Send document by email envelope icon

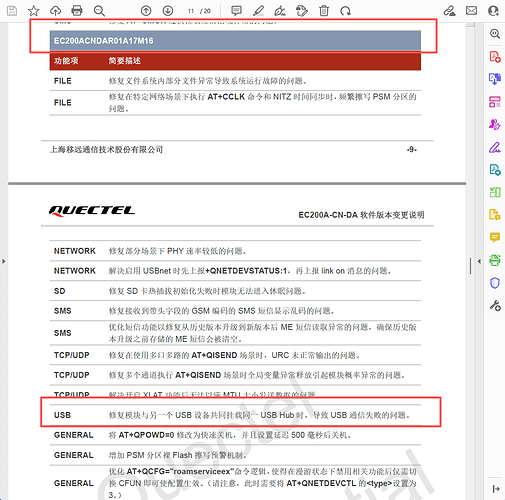click(471, 11)
